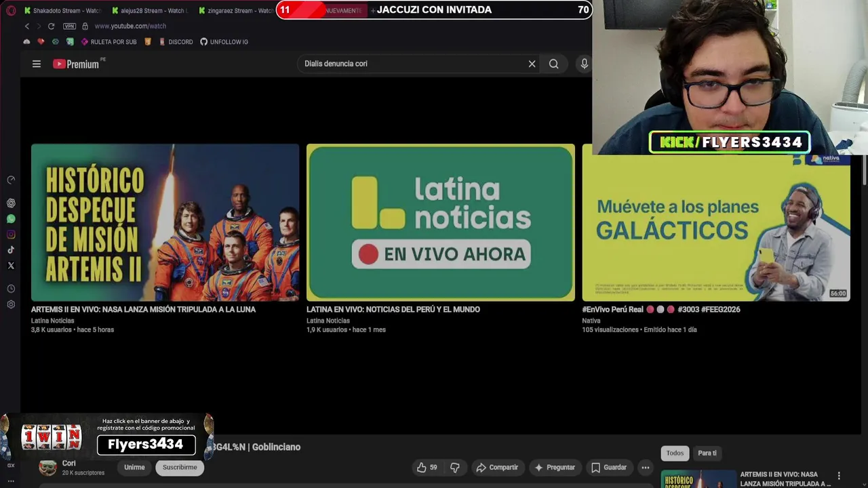Open the three-dot more actions menu

(x=646, y=467)
